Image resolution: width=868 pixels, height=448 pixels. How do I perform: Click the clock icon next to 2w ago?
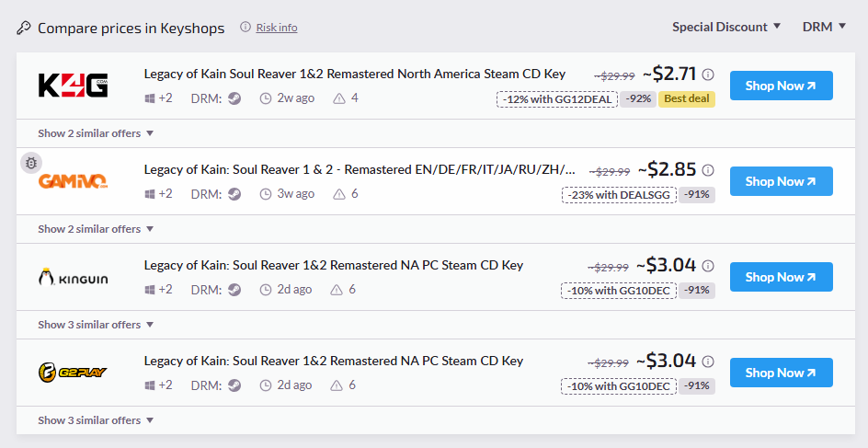266,98
